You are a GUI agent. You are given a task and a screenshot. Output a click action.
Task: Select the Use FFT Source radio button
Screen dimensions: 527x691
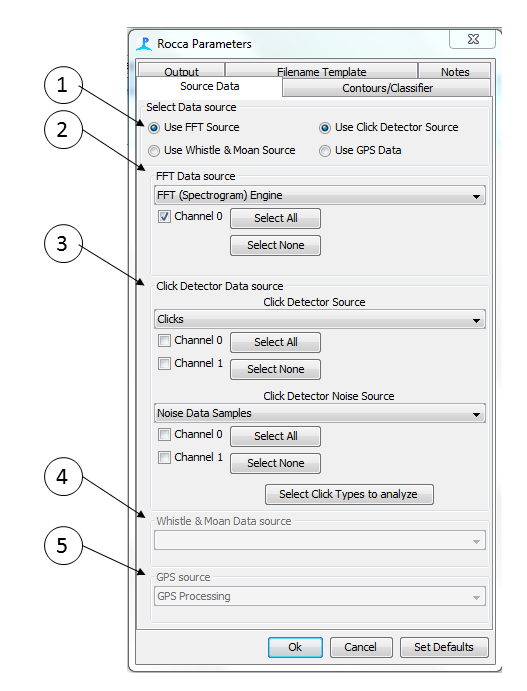(x=154, y=128)
